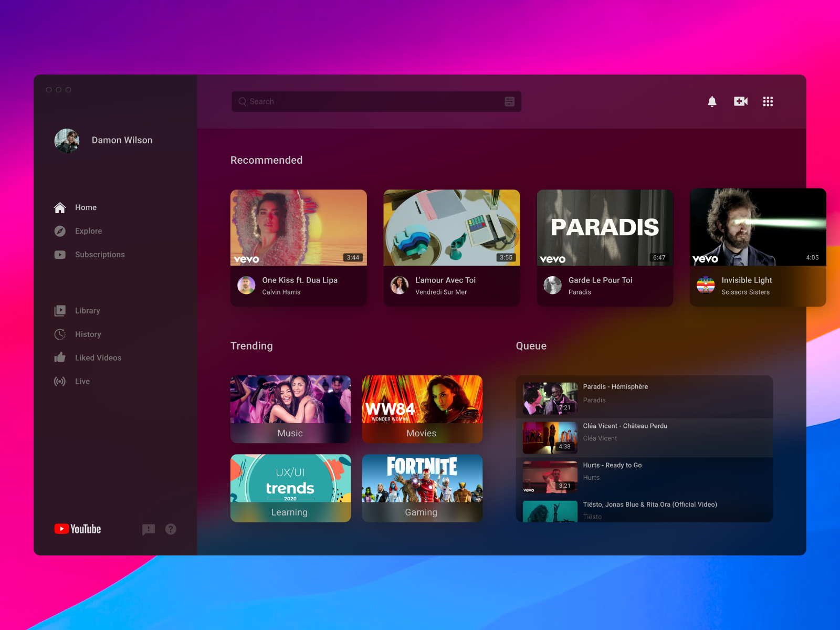Viewport: 840px width, 630px height.
Task: Click the Explore compass icon
Action: 60,231
